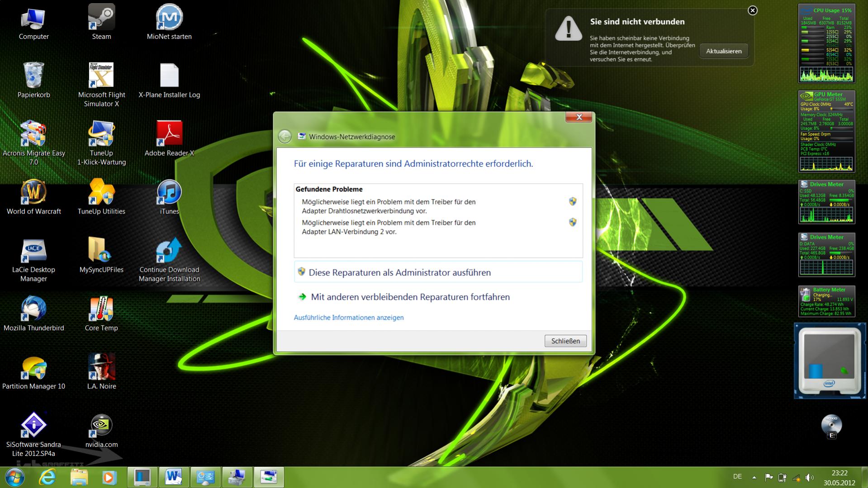The width and height of the screenshot is (868, 488).
Task: Select the LaCie Desktop Manager icon
Action: (x=33, y=260)
